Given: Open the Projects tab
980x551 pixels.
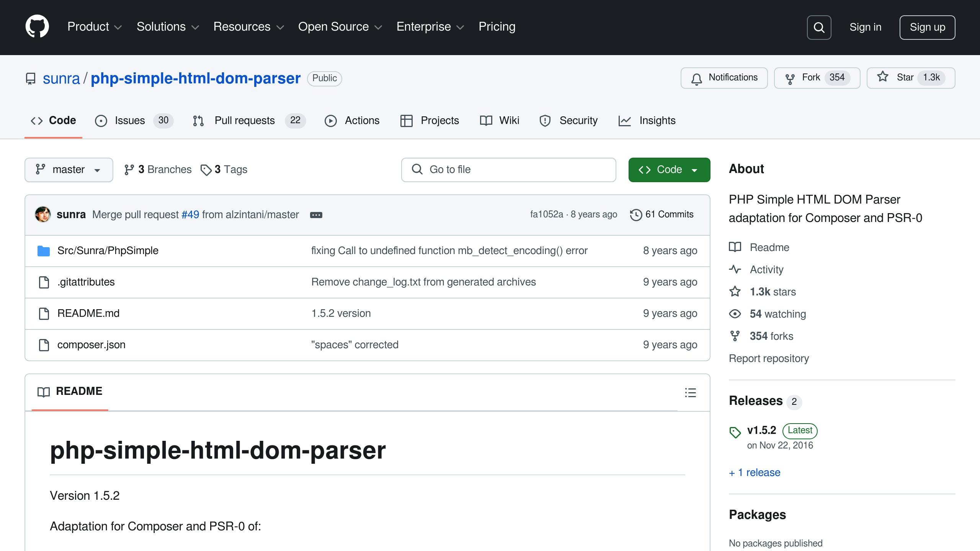Looking at the screenshot, I should tap(430, 121).
